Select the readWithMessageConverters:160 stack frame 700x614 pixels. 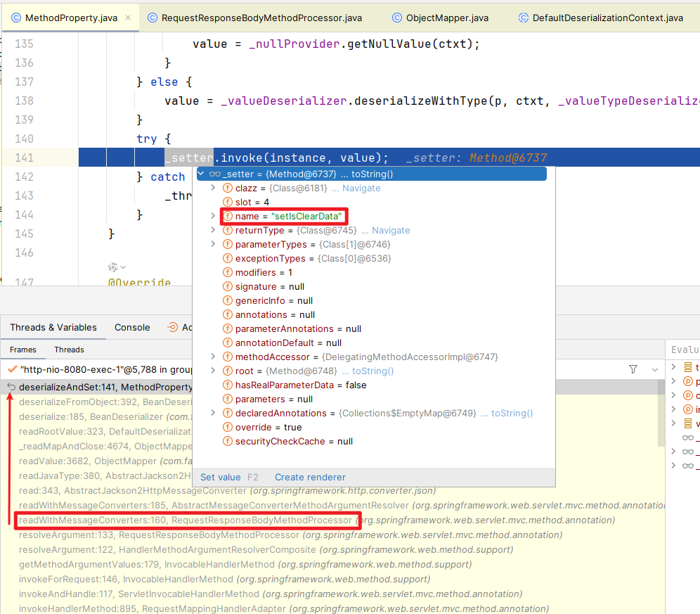pos(185,520)
